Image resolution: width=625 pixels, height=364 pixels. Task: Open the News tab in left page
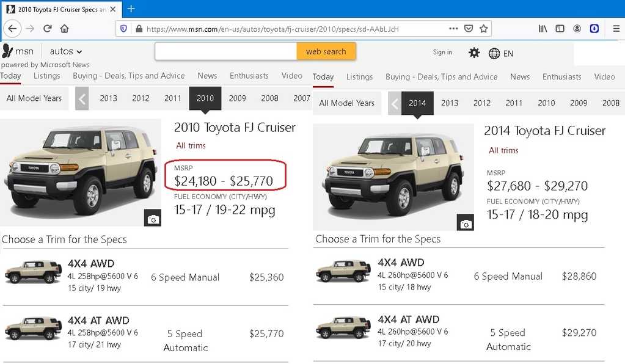(207, 76)
